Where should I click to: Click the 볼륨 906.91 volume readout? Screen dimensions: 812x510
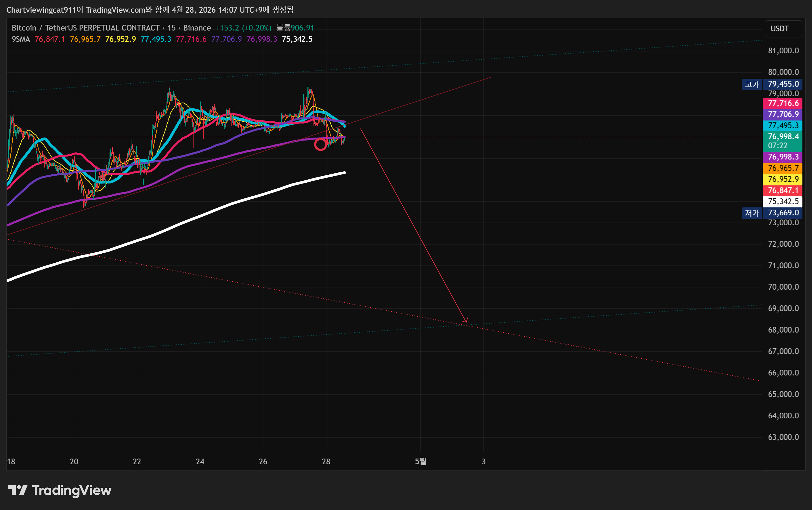pyautogui.click(x=295, y=28)
